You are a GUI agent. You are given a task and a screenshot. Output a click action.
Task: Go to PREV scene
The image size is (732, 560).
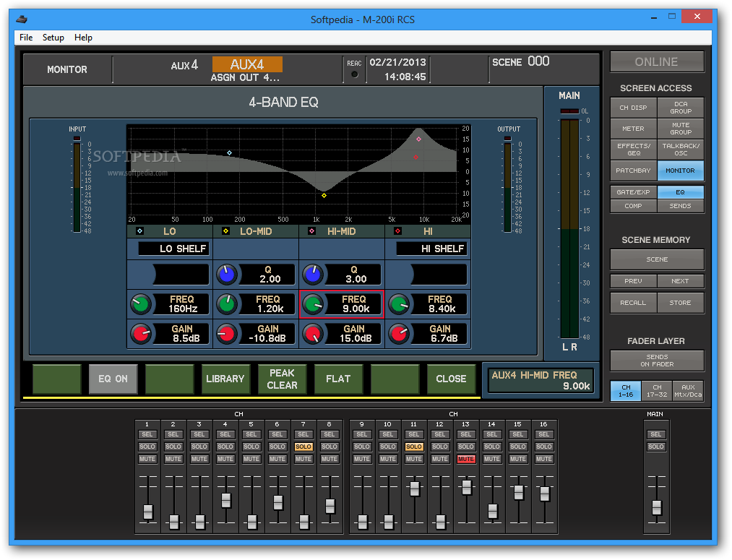(634, 281)
